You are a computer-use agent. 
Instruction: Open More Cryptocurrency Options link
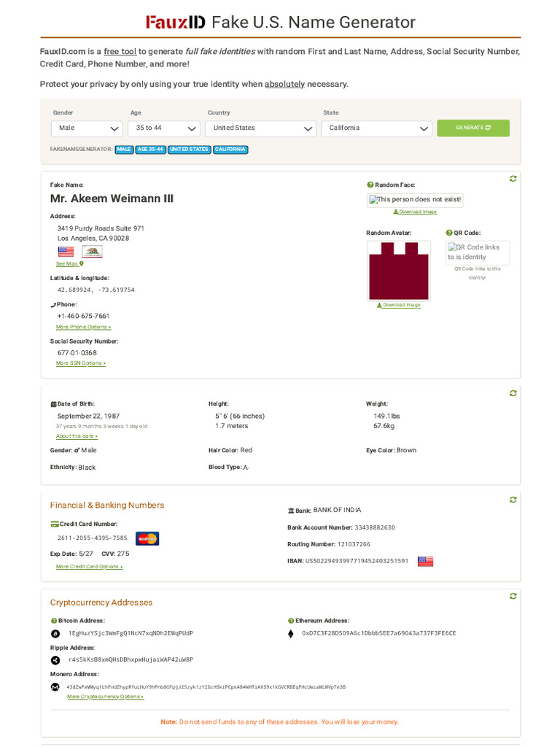105,697
